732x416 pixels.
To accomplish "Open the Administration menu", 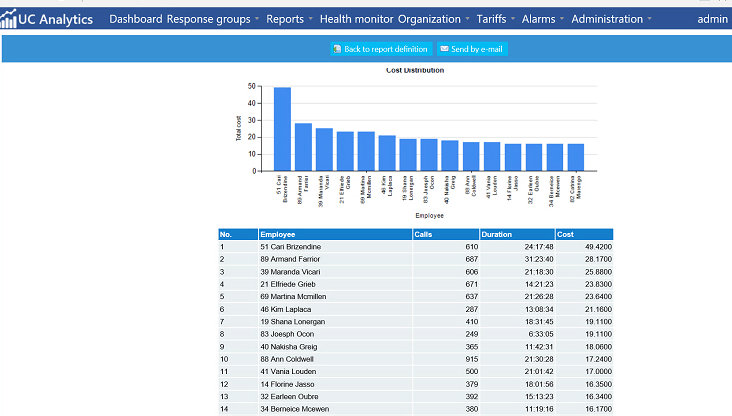I will (x=607, y=19).
